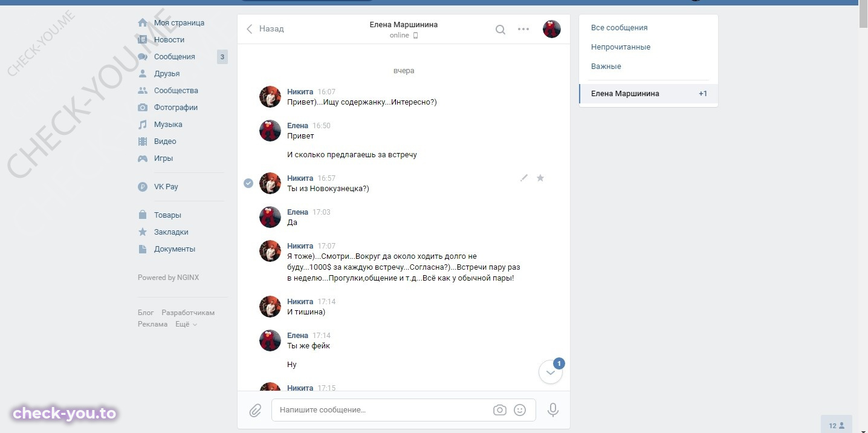Select Елена Маршинина conversation tab on right
This screenshot has height=433, width=868.
(649, 94)
